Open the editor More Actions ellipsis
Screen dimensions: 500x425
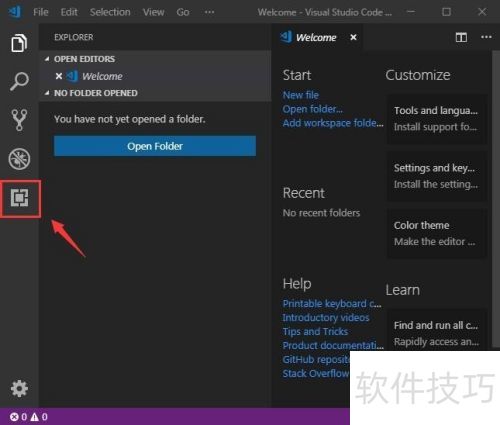[486, 37]
